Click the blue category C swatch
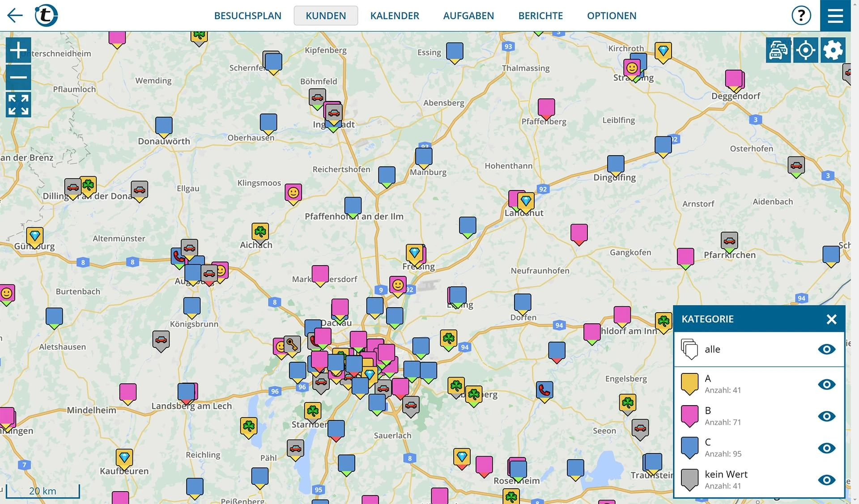 (x=689, y=448)
